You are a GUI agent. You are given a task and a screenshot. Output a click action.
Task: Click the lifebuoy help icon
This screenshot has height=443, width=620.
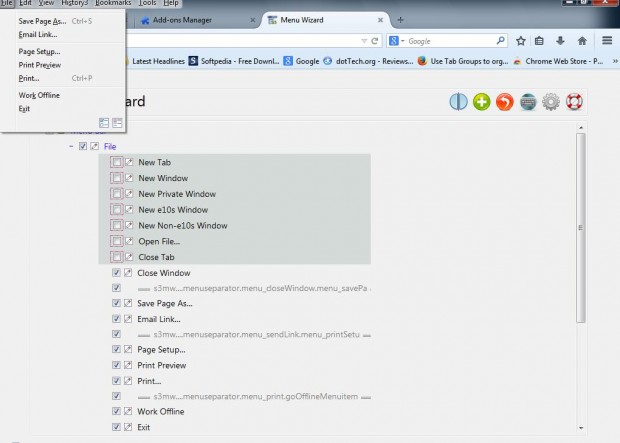574,102
